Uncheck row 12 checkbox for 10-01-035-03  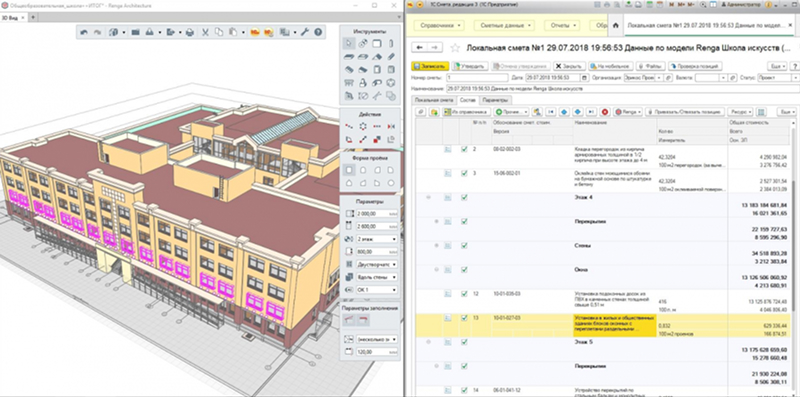point(464,293)
